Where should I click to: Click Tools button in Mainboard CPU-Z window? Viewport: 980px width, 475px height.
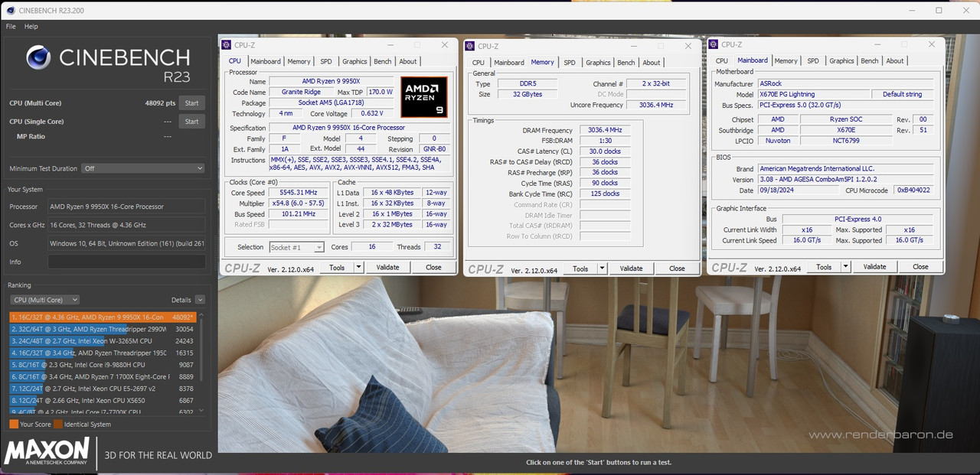[x=824, y=267]
